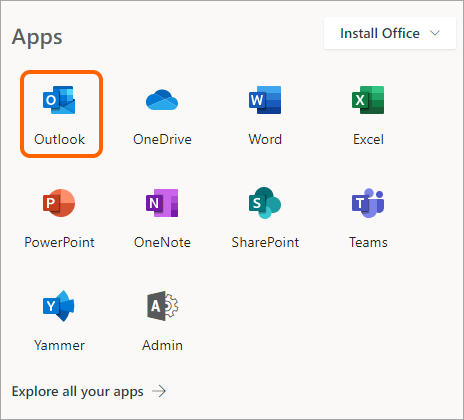Viewport: 464px width, 420px height.
Task: Open the SharePoint app icon
Action: (265, 203)
